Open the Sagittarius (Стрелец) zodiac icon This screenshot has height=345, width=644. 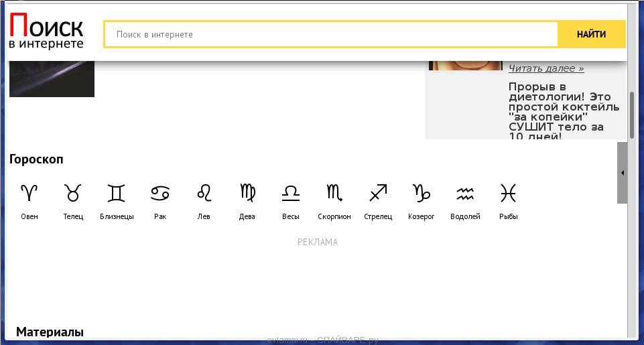tap(378, 194)
